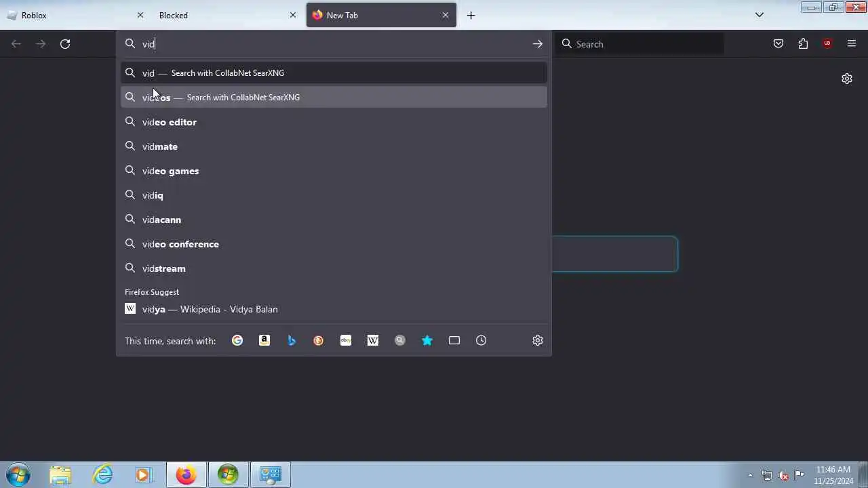Choose the 'vidiq' suggestion
This screenshot has height=488, width=868.
pos(334,195)
